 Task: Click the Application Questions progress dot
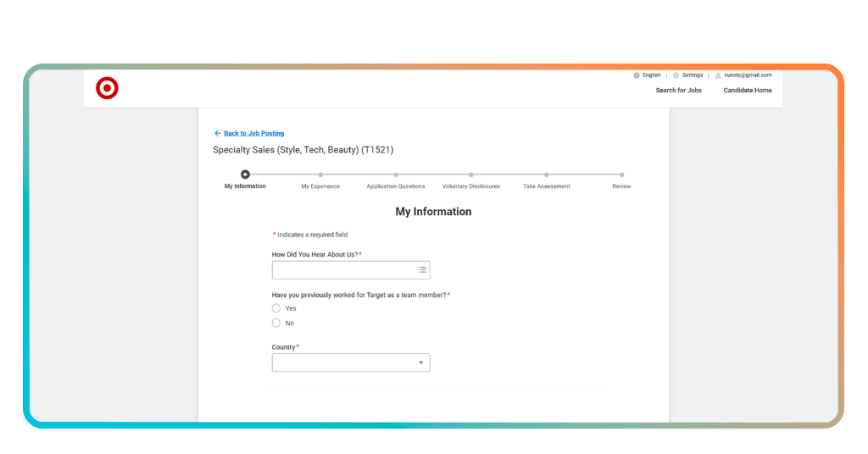[396, 174]
